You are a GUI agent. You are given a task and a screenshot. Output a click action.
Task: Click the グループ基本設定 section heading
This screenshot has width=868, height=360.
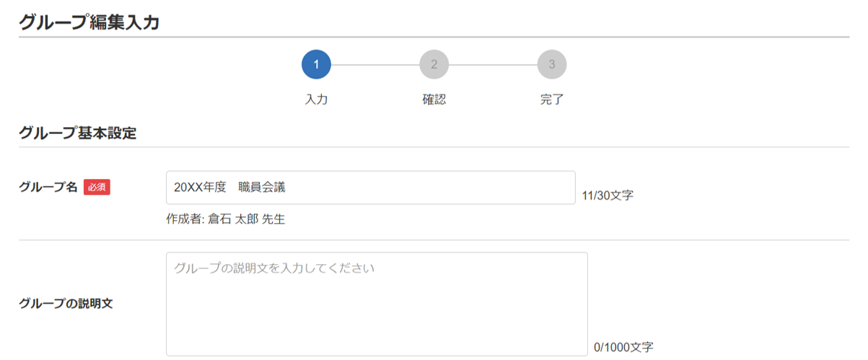coord(78,133)
